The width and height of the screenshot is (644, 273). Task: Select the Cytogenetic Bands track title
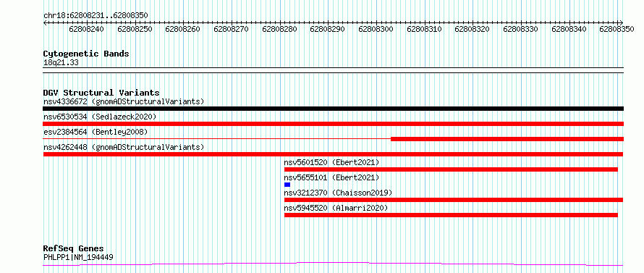click(86, 54)
